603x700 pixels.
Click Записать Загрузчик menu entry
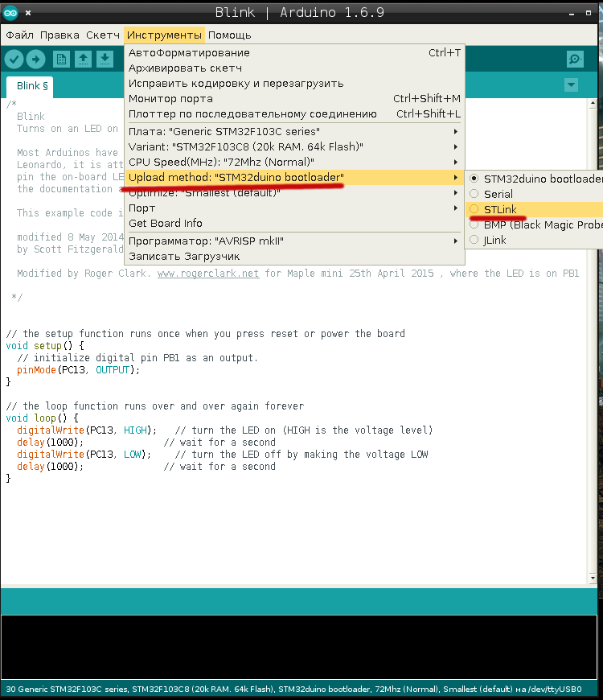point(294,256)
